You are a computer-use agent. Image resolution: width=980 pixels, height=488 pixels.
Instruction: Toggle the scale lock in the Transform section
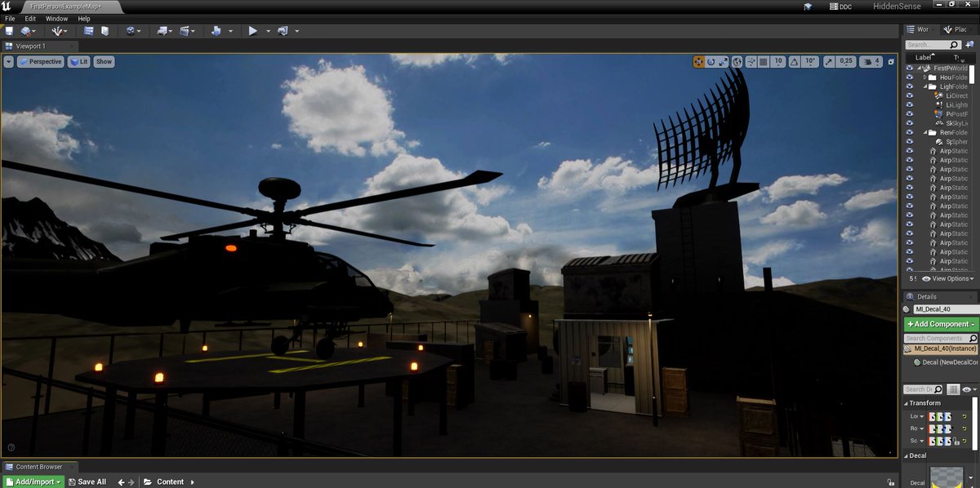[x=955, y=441]
